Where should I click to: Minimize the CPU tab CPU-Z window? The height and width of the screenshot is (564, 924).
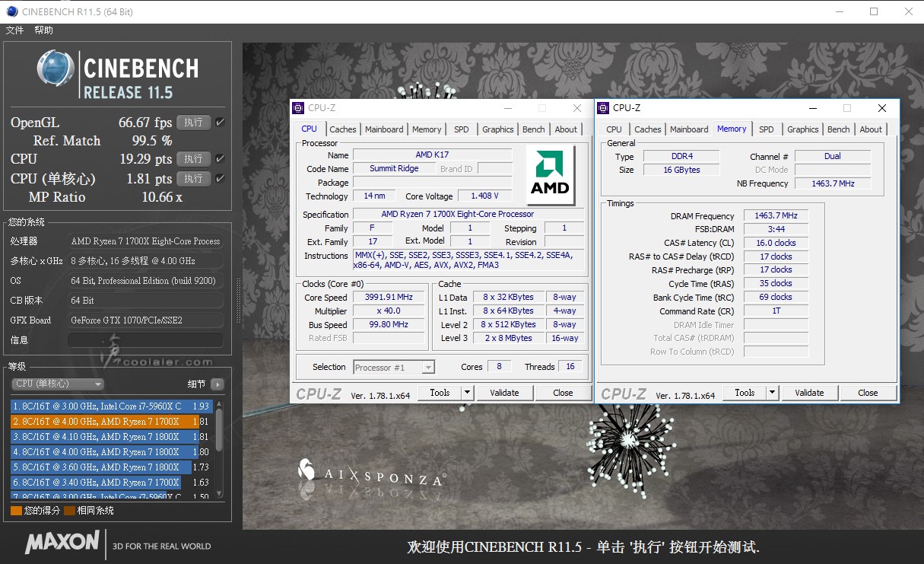[508, 108]
